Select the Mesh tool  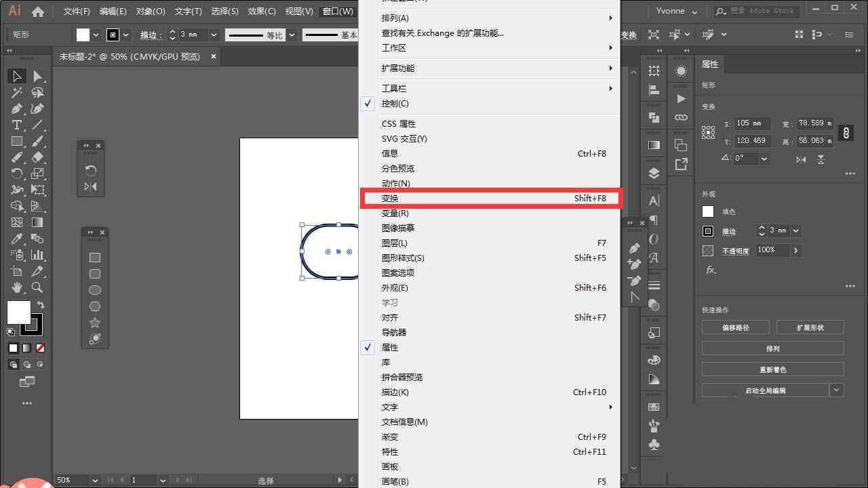point(17,223)
